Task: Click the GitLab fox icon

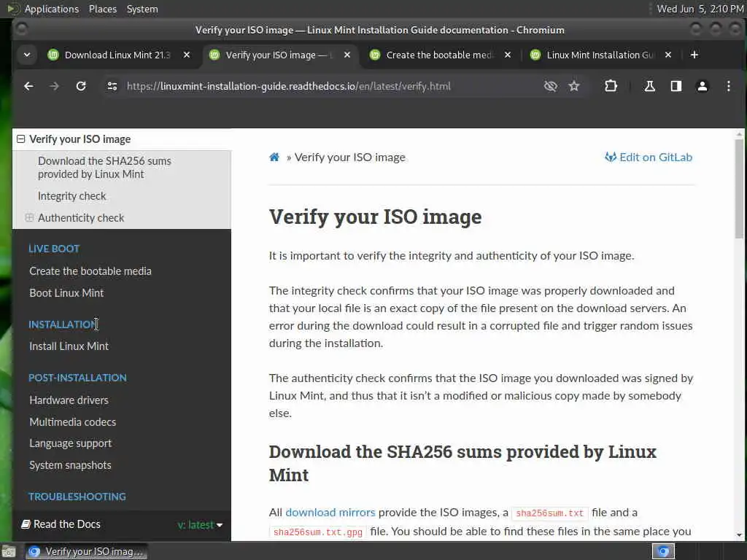Action: [x=611, y=157]
